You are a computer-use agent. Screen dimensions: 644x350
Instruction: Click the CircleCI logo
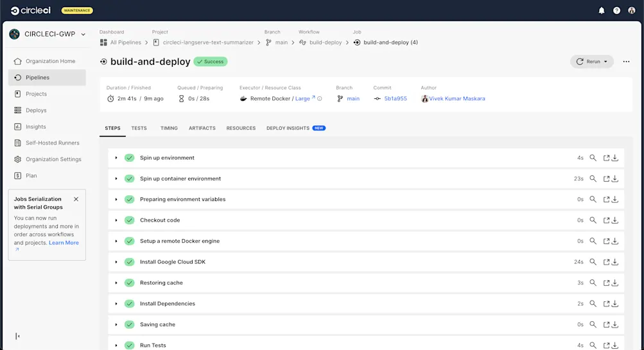(30, 11)
